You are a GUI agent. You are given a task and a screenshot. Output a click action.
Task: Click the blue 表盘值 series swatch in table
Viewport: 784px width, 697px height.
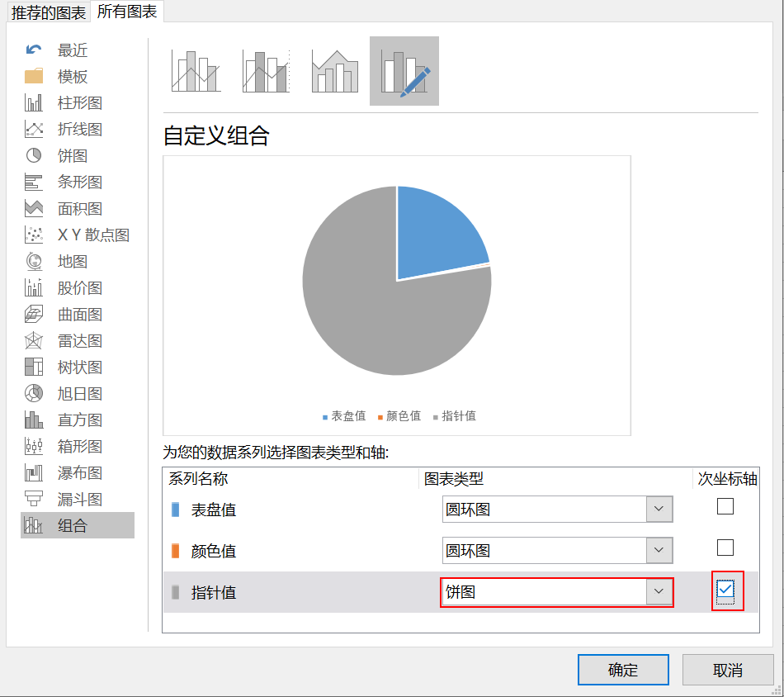(x=176, y=510)
